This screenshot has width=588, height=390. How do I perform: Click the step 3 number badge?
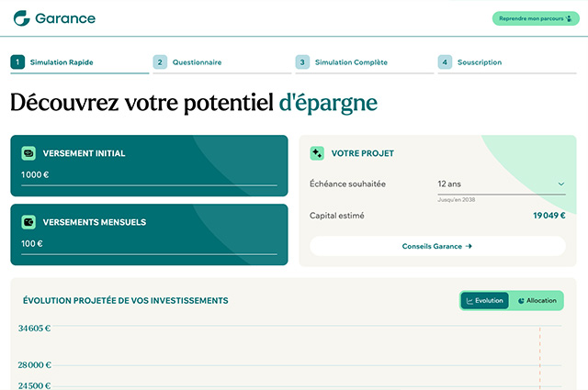coord(302,62)
